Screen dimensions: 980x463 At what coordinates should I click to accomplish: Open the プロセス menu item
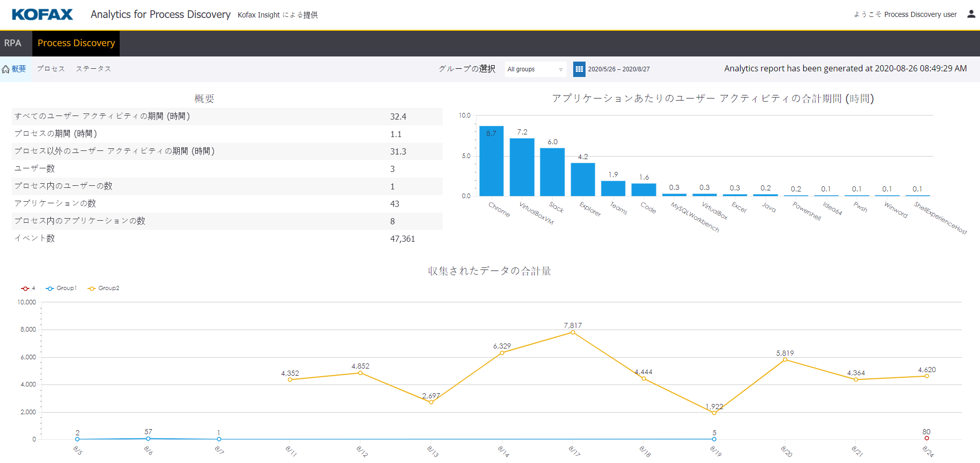(50, 68)
